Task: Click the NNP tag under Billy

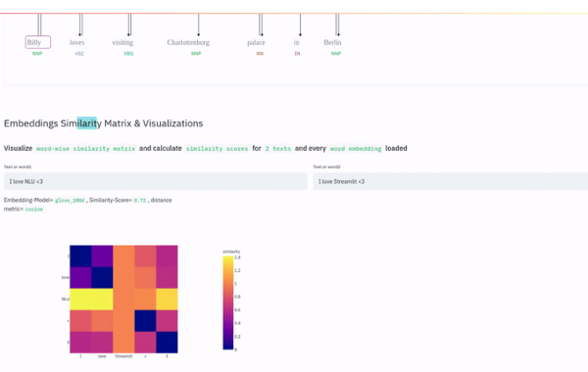Action: (x=37, y=54)
